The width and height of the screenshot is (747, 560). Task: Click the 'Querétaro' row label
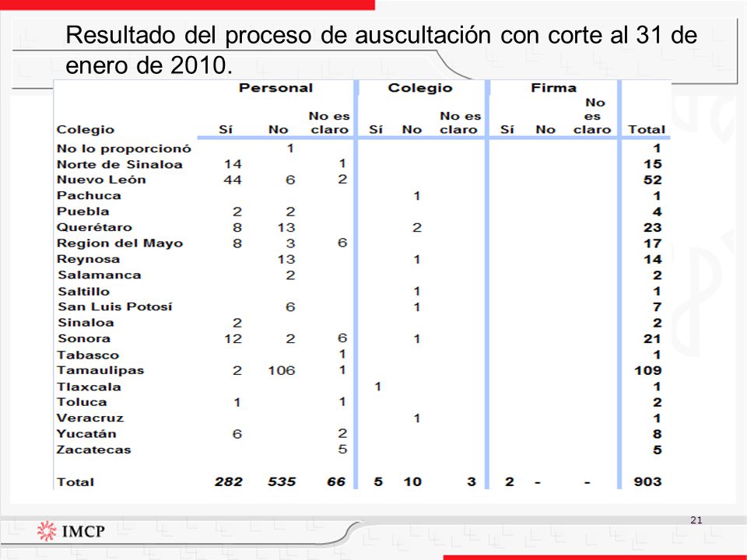[x=94, y=228]
